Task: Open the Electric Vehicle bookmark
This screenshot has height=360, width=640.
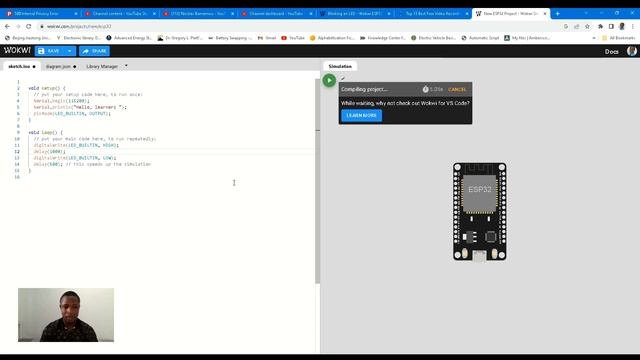Action: pyautogui.click(x=433, y=38)
